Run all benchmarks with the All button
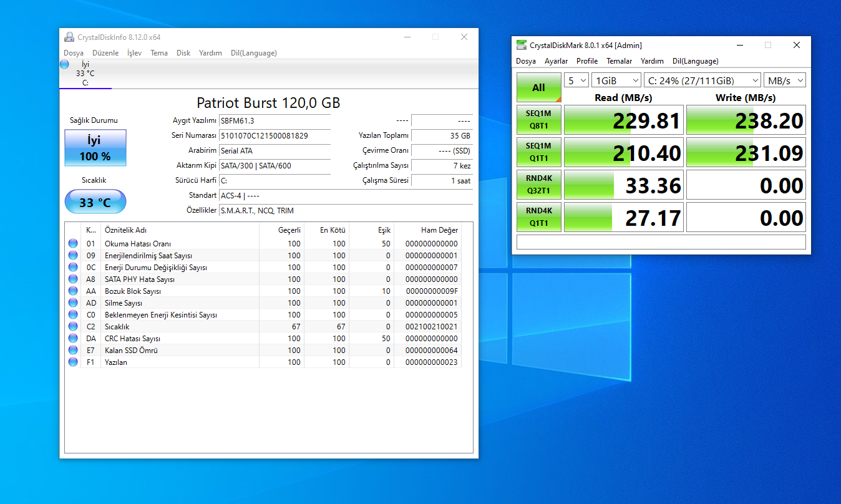 point(539,87)
